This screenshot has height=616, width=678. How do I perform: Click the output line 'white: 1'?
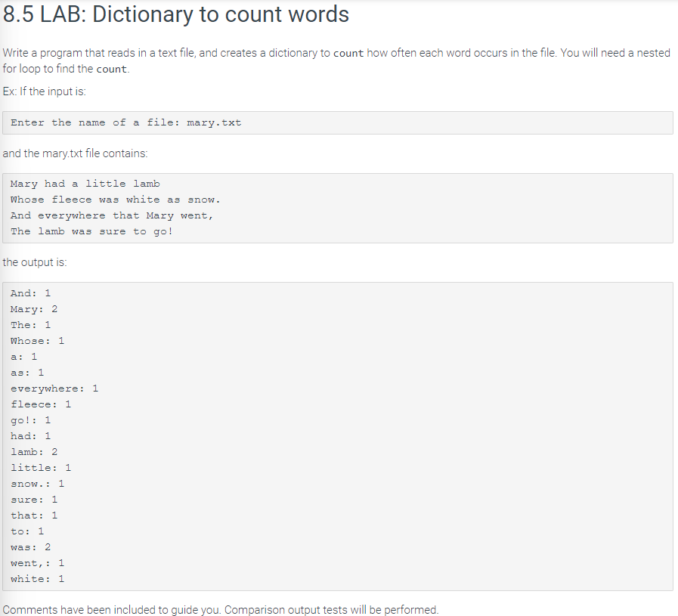[38, 579]
